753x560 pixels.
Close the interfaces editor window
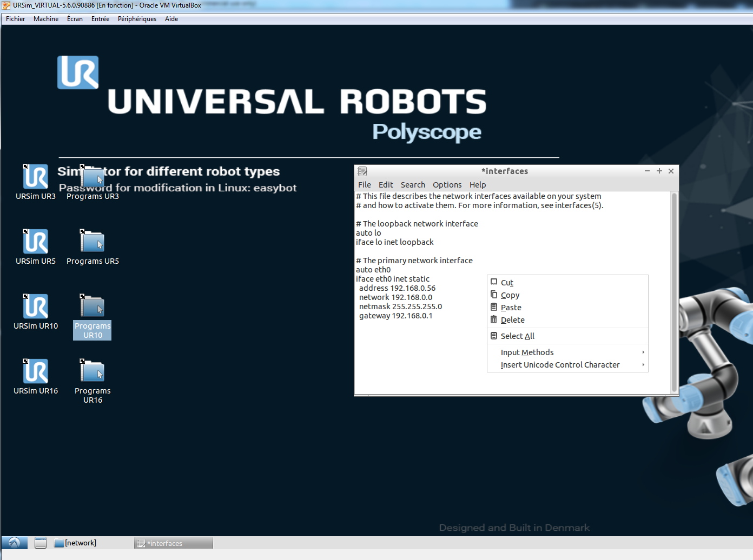pyautogui.click(x=671, y=171)
